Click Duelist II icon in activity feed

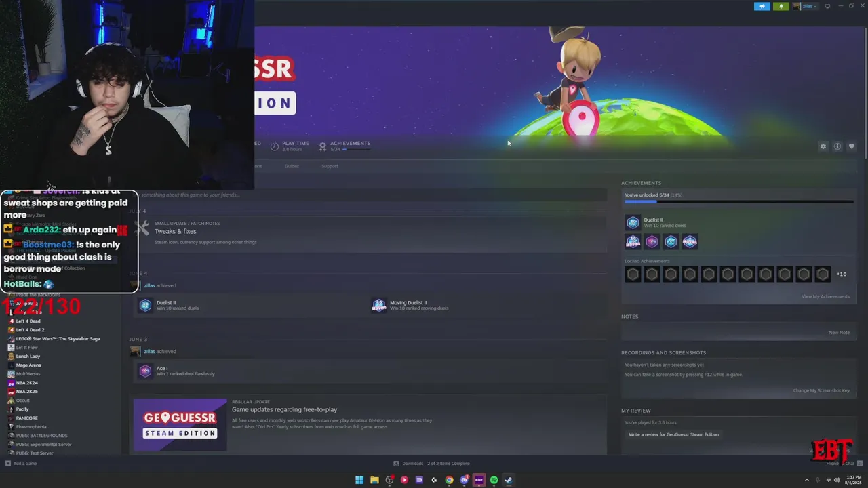coord(145,306)
